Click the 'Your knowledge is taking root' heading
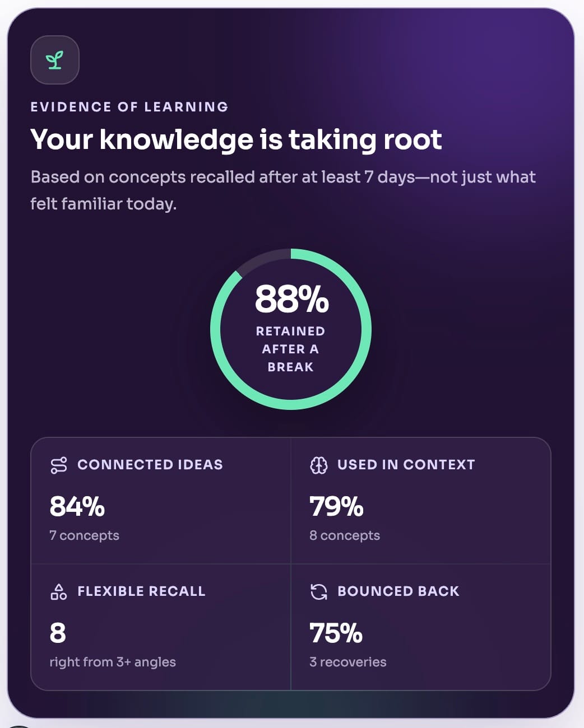The height and width of the screenshot is (728, 584). click(x=237, y=139)
